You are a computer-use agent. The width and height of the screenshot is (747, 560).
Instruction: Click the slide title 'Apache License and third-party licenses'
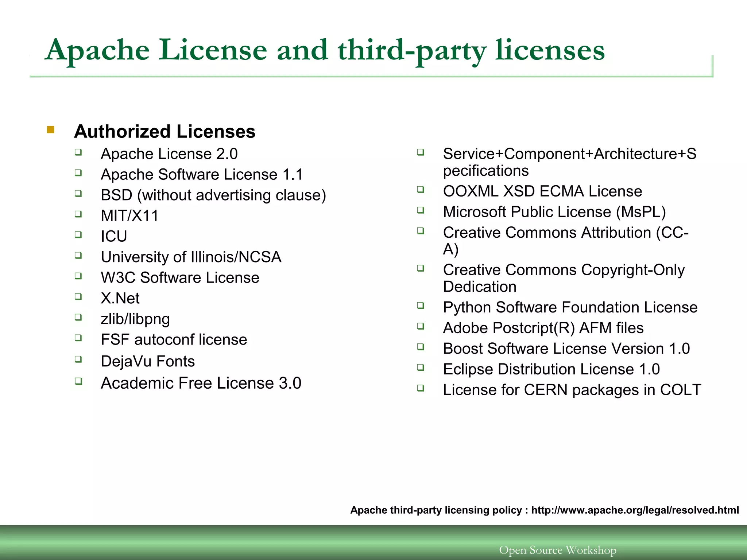[x=325, y=51]
